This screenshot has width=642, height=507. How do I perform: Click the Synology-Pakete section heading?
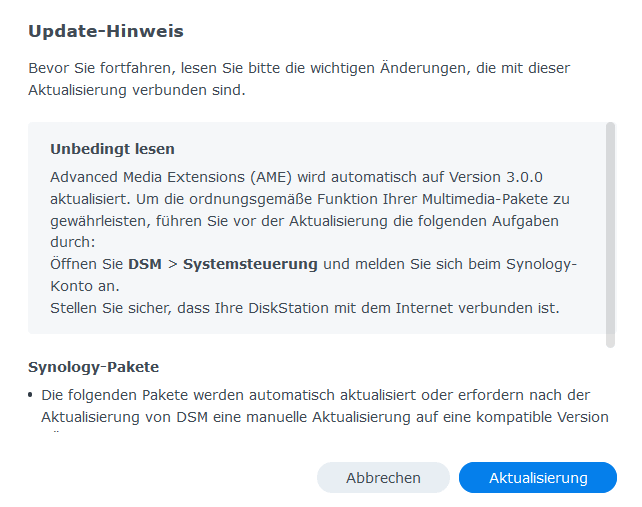[x=93, y=367]
